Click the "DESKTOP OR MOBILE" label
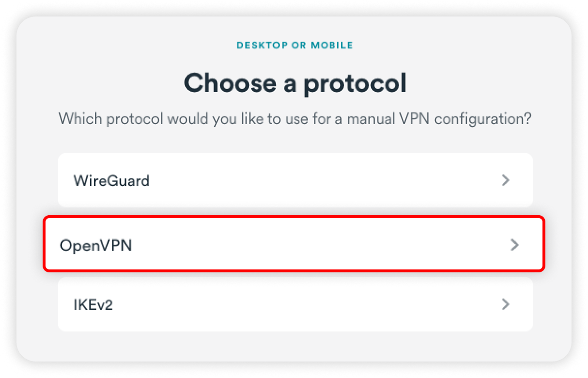 294,46
